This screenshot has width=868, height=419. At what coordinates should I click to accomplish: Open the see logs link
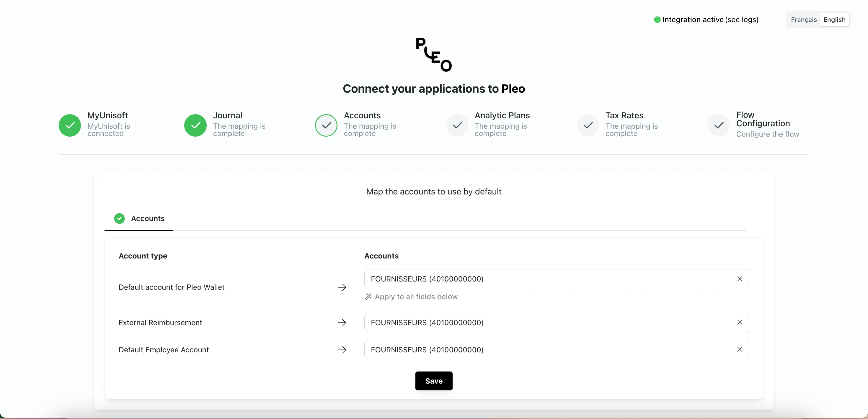point(742,19)
